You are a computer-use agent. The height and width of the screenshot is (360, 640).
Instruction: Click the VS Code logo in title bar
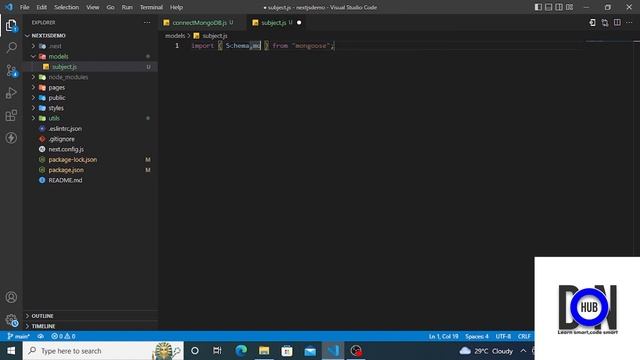coord(9,7)
